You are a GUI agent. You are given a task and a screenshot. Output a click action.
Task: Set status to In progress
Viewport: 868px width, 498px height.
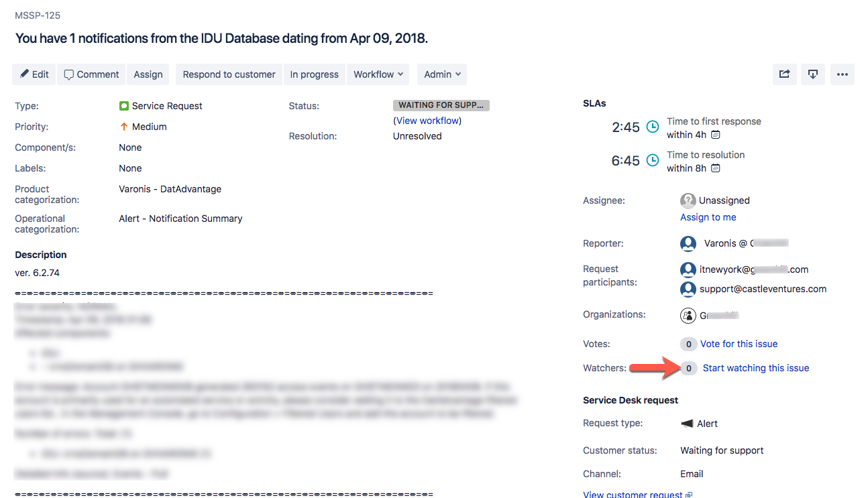pos(315,74)
